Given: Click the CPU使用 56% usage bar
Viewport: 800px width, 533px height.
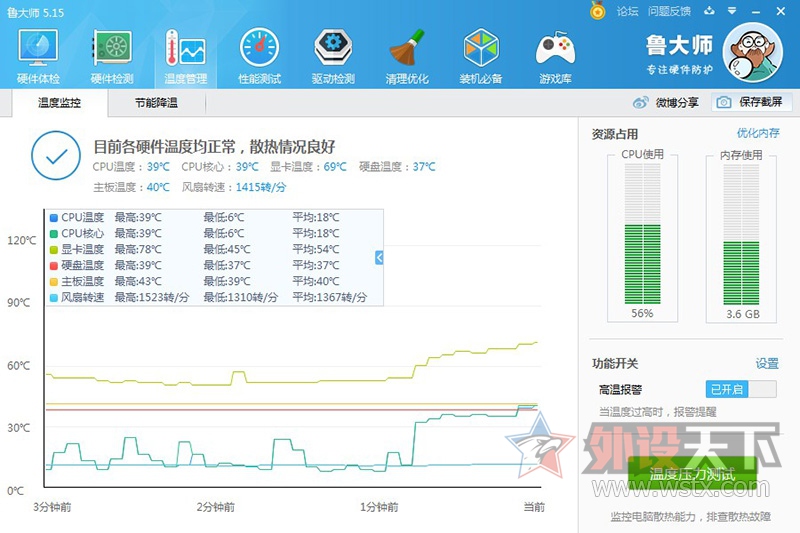Looking at the screenshot, I should coord(642,235).
